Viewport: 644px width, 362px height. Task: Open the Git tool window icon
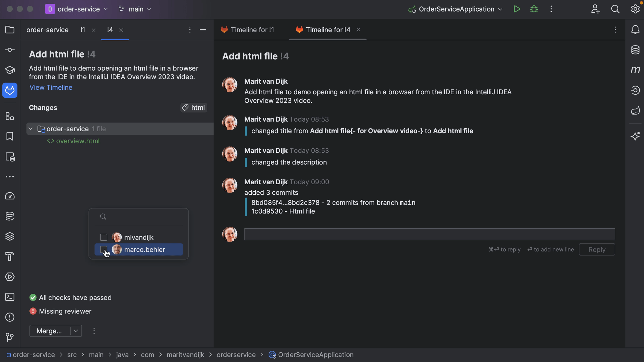pyautogui.click(x=10, y=337)
